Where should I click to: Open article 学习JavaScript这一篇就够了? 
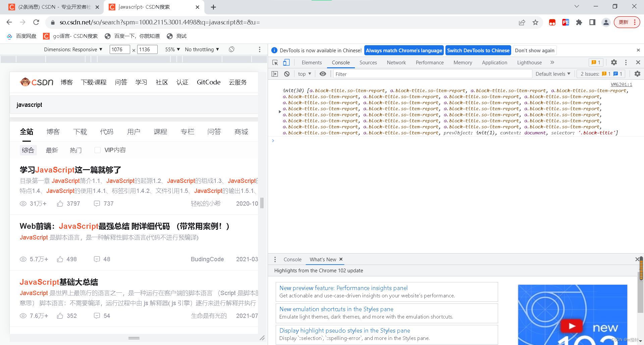(x=70, y=170)
